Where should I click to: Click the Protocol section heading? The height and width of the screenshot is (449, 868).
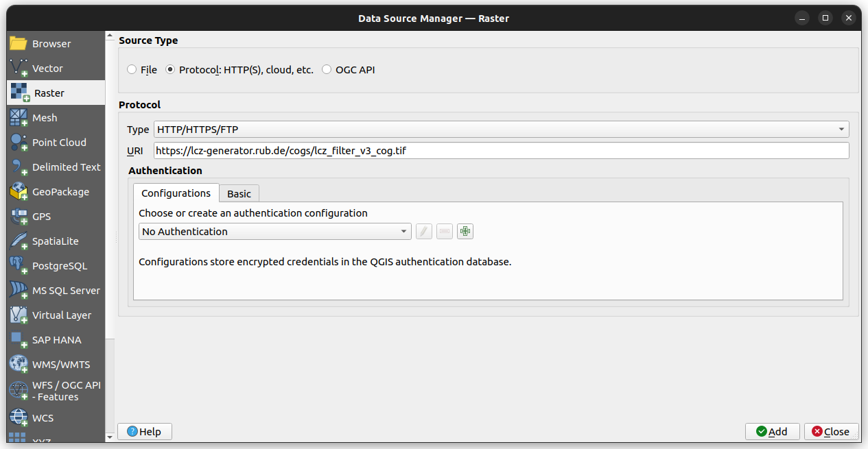140,105
